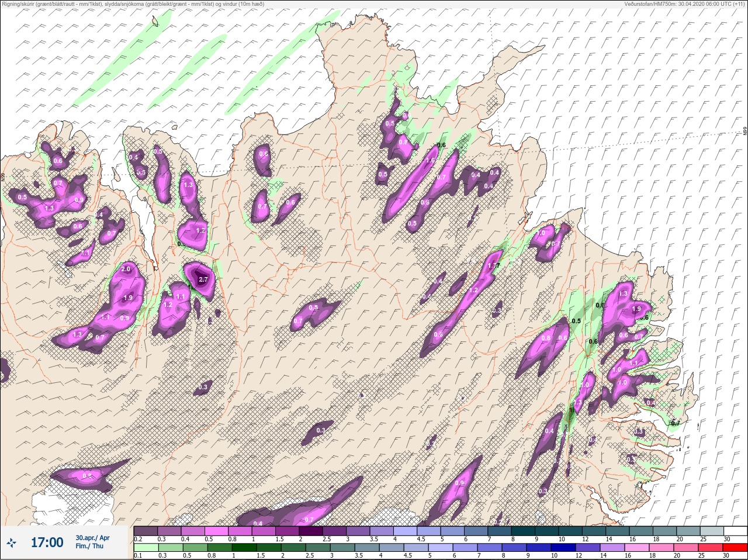Pick the darkest purple swatch labeled 2 on the purple scale
This screenshot has width=748, height=560.
point(311,531)
